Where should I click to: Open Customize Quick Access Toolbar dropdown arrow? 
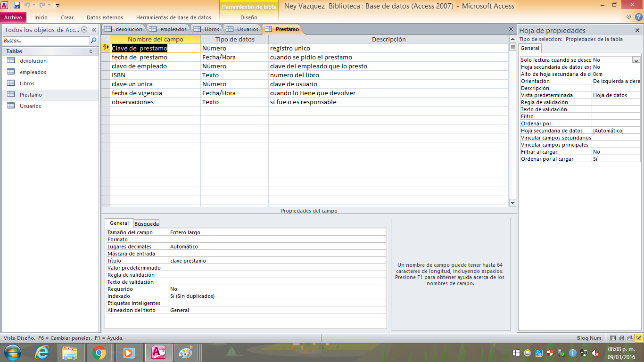[58, 6]
